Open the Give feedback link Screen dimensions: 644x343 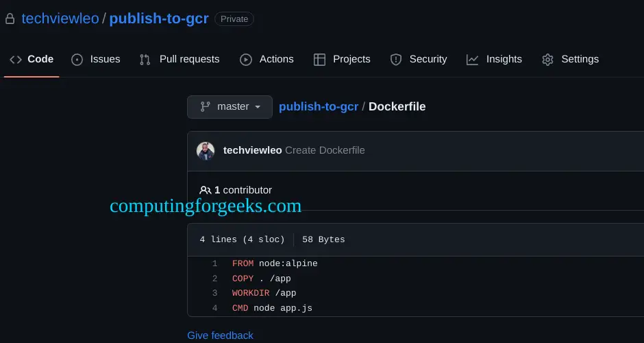tap(220, 335)
